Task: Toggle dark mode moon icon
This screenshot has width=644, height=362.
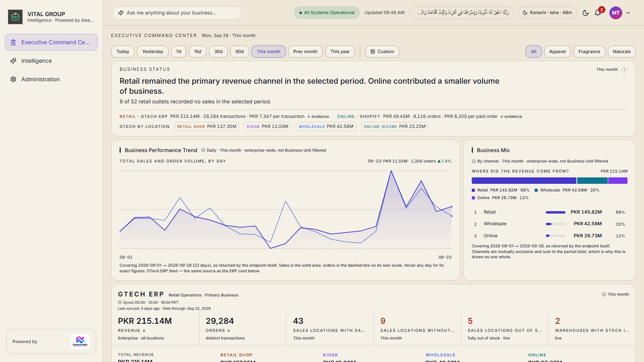Action: (586, 13)
